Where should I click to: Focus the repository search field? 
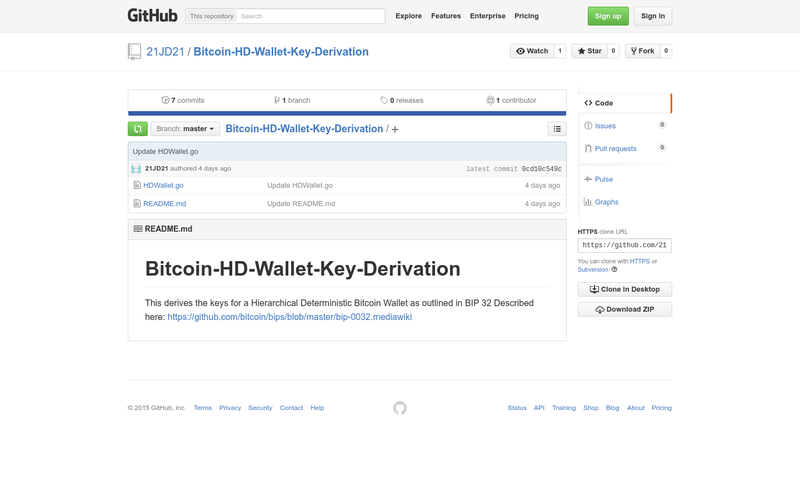pos(311,16)
